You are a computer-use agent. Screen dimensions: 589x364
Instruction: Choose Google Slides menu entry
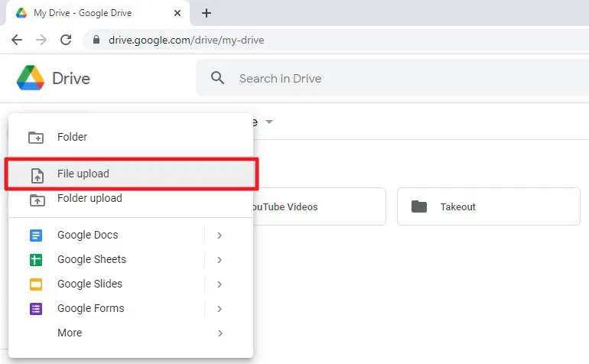(x=131, y=284)
